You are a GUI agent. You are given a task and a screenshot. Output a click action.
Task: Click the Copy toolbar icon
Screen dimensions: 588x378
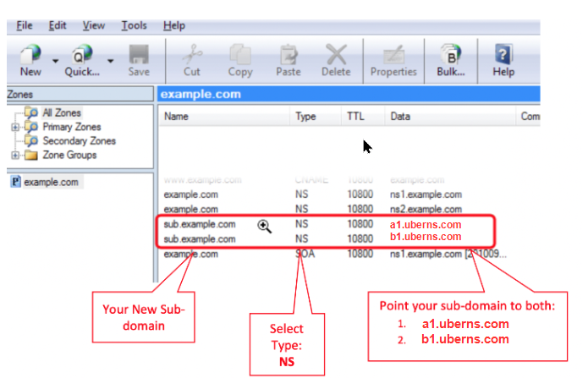pyautogui.click(x=240, y=55)
